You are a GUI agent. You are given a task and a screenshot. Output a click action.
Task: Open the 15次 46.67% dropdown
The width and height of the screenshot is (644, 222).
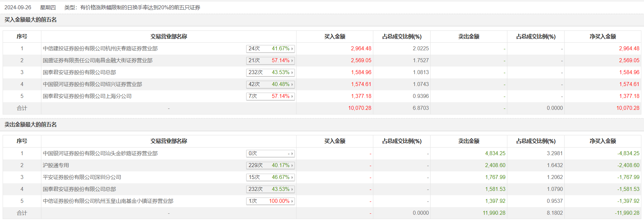point(270,177)
